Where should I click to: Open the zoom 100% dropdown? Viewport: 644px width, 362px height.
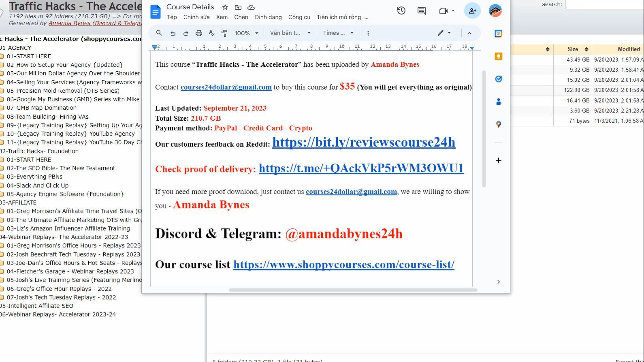click(246, 33)
